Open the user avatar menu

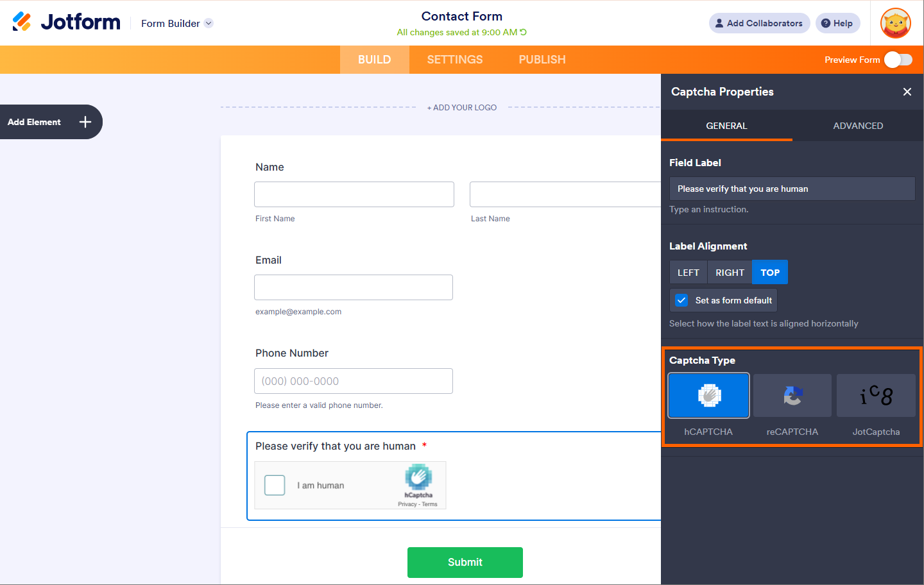tap(896, 23)
